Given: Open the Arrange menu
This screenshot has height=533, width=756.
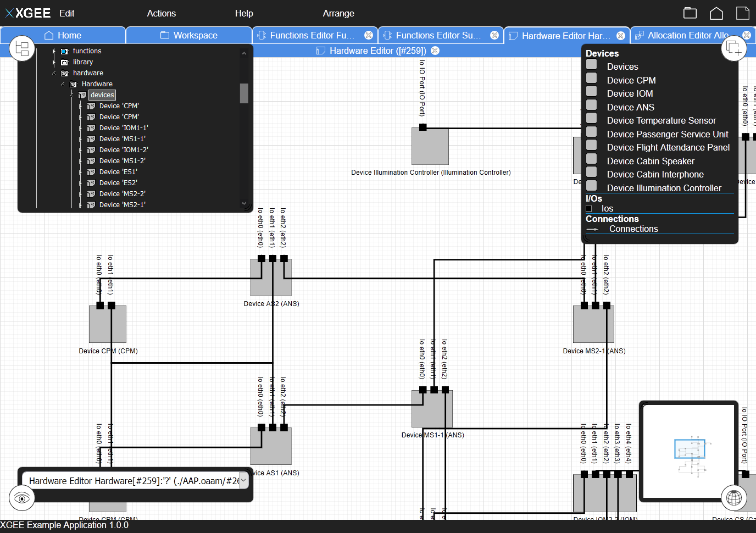Looking at the screenshot, I should pos(338,13).
